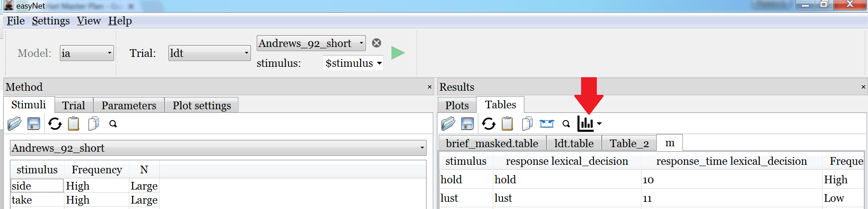The width and height of the screenshot is (868, 209).
Task: Open the Andrews_92_short table selector in Stimuli
Action: click(218, 148)
